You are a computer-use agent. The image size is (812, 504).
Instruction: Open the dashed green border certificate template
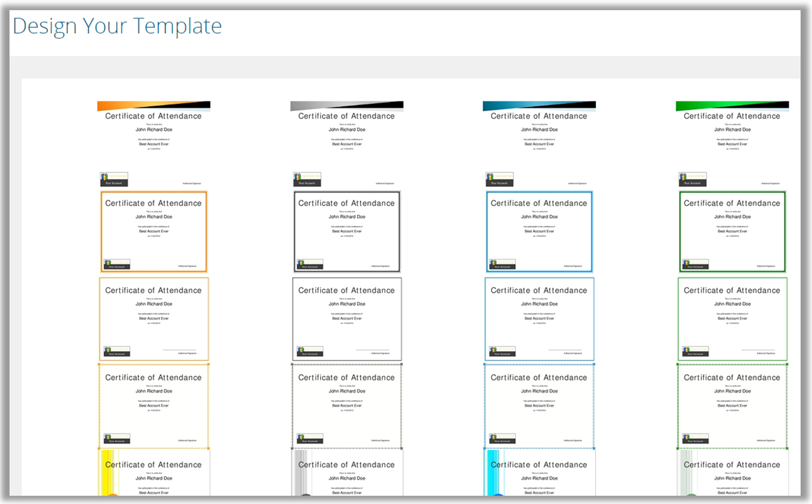pos(732,406)
